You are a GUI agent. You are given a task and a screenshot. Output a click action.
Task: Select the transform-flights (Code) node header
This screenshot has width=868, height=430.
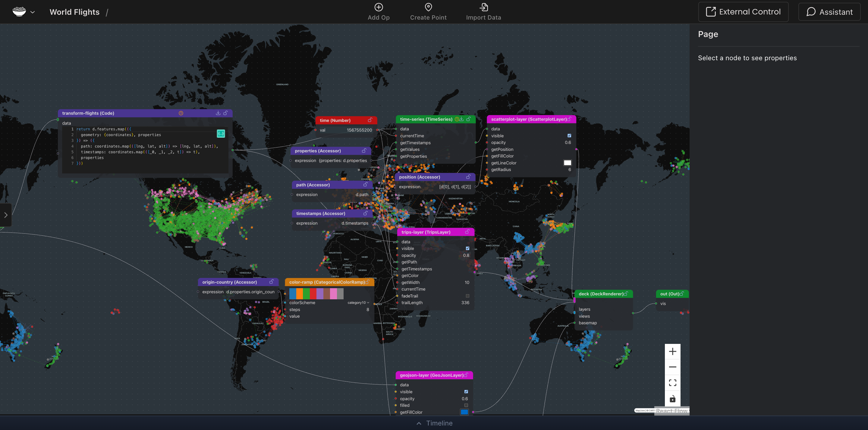[x=145, y=113]
